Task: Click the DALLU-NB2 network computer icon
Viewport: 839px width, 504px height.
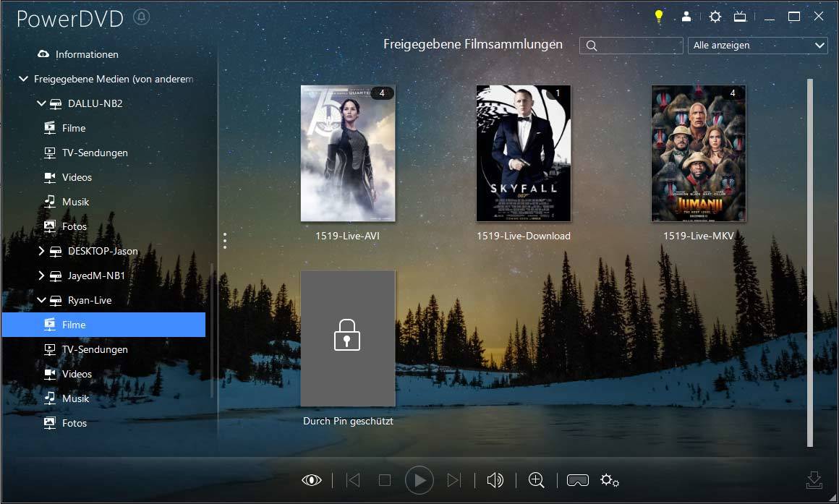Action: point(56,103)
